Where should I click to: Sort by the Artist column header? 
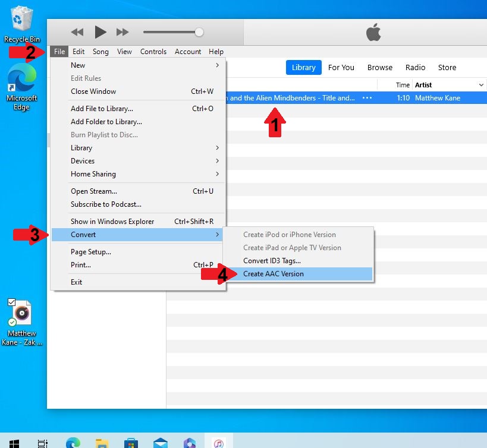[x=423, y=85]
